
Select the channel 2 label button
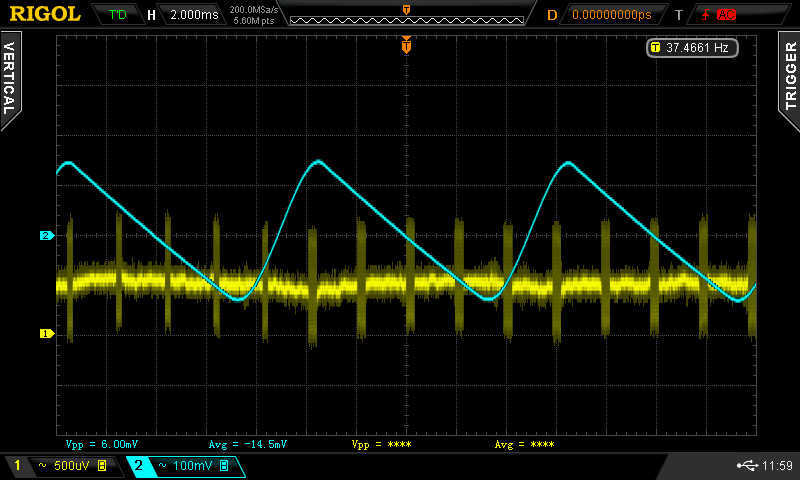(x=138, y=465)
